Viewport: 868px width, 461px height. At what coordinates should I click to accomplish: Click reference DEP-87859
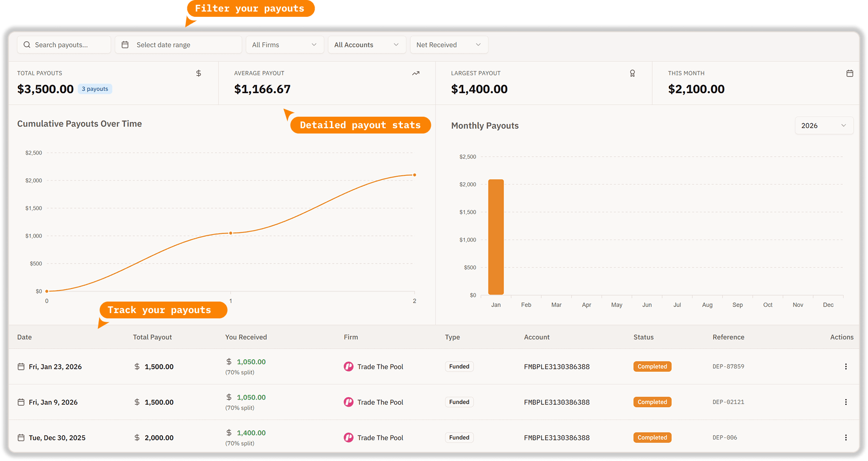728,366
